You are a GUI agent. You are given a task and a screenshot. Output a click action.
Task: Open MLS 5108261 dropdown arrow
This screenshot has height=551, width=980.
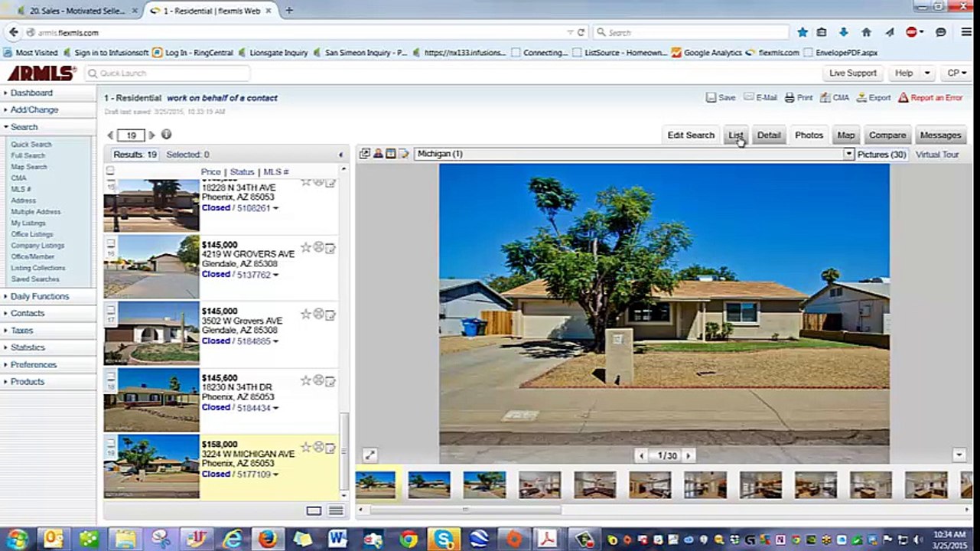(275, 208)
